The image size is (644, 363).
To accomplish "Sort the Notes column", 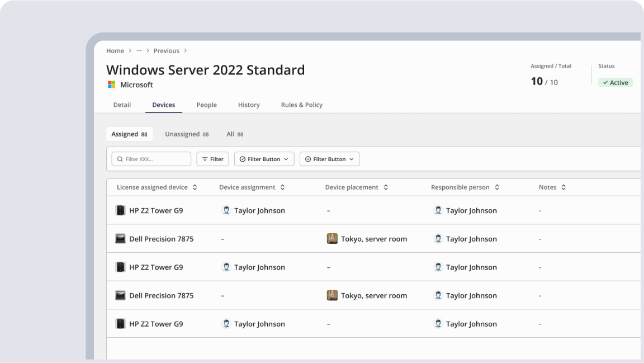I will click(x=564, y=187).
